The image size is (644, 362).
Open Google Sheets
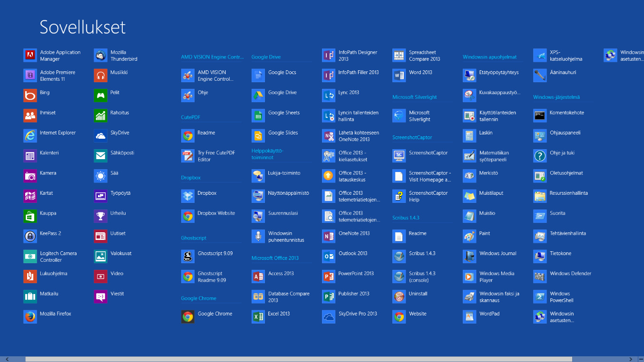(276, 115)
